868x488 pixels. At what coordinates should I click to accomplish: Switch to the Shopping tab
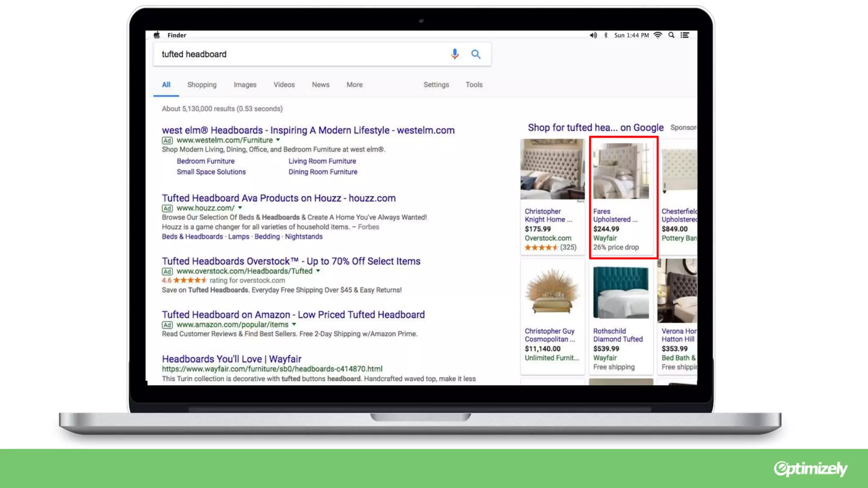(x=202, y=85)
